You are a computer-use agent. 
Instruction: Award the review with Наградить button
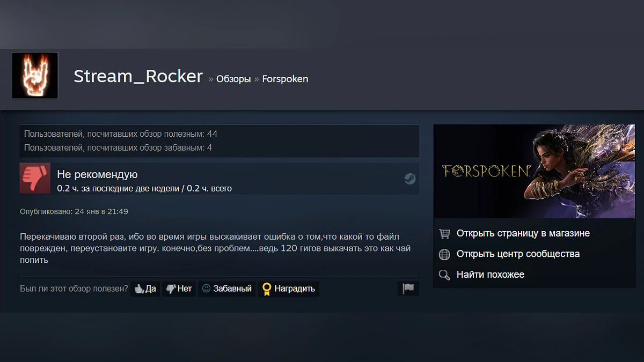click(x=289, y=289)
